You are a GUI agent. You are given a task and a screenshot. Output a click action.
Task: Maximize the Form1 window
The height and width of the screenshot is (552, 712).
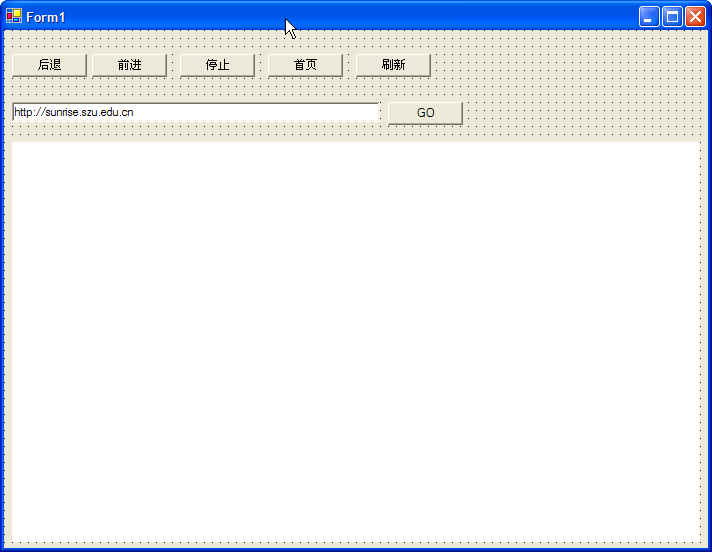672,16
